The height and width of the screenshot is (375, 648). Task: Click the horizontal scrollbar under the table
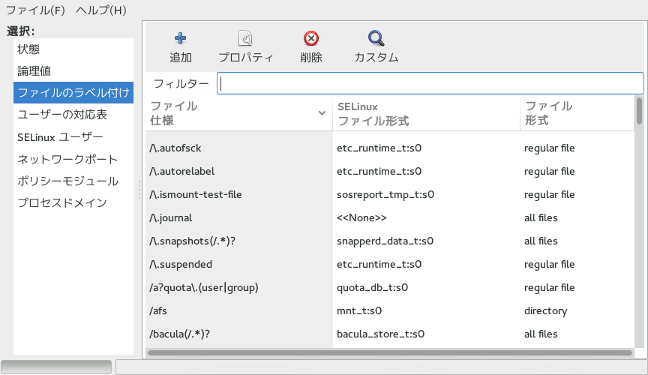tap(390, 353)
